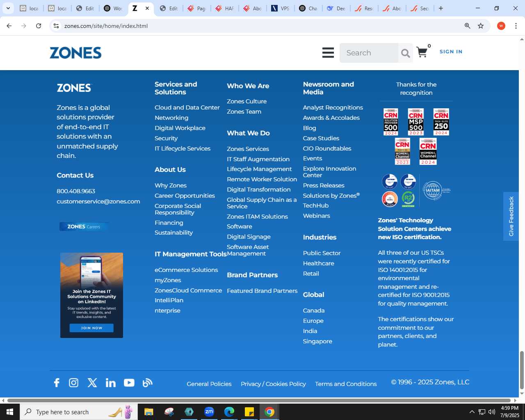The image size is (525, 420).
Task: Switch to the Dee tab
Action: (336, 8)
